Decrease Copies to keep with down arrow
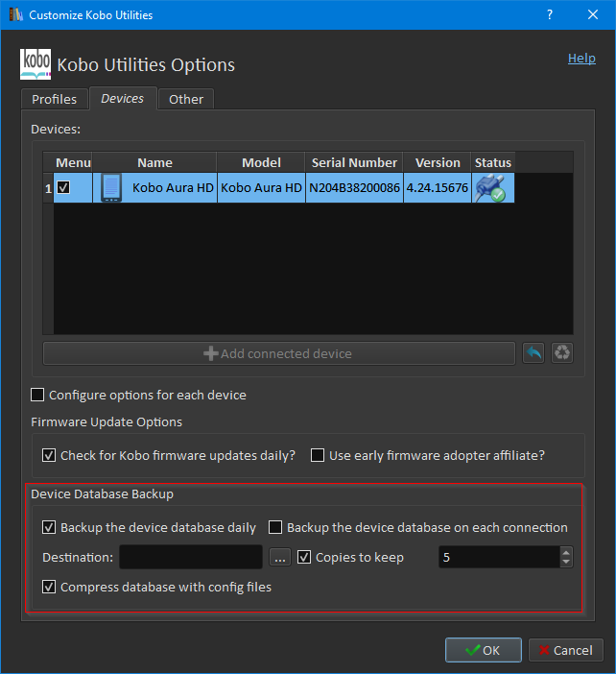The image size is (616, 674). click(x=566, y=563)
